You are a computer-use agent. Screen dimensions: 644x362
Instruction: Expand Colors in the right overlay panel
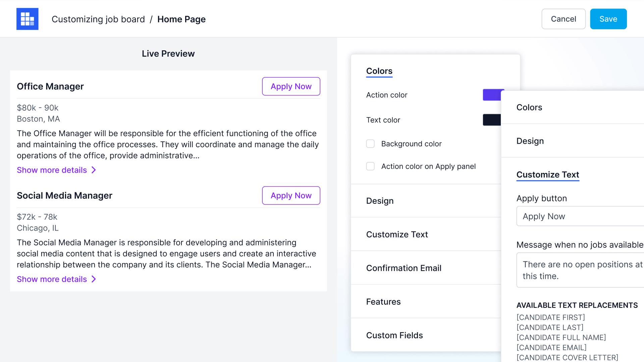pyautogui.click(x=529, y=107)
